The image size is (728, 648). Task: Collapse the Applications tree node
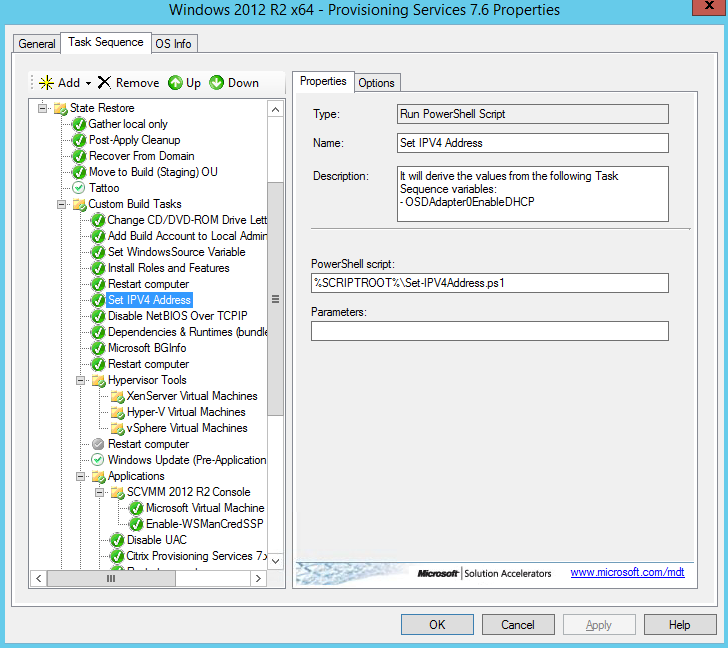point(80,476)
